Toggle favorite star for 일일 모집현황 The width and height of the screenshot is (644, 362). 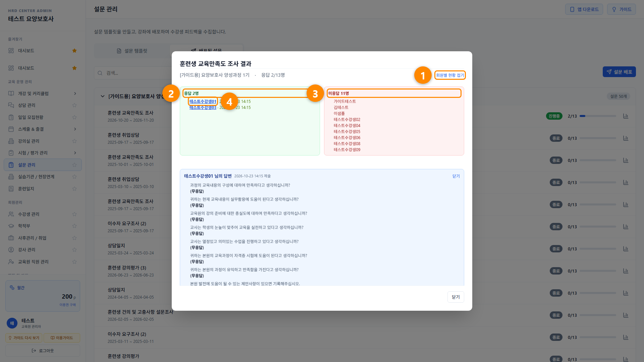[x=74, y=117]
